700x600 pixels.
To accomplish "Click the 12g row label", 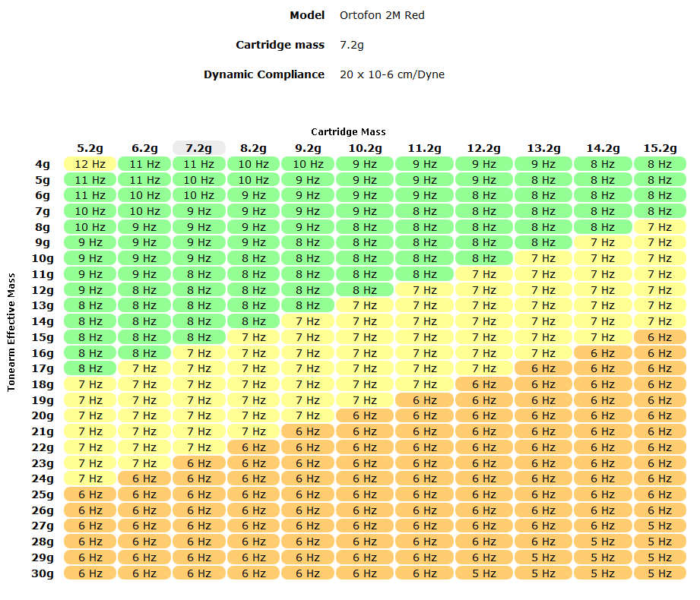I will pos(43,290).
